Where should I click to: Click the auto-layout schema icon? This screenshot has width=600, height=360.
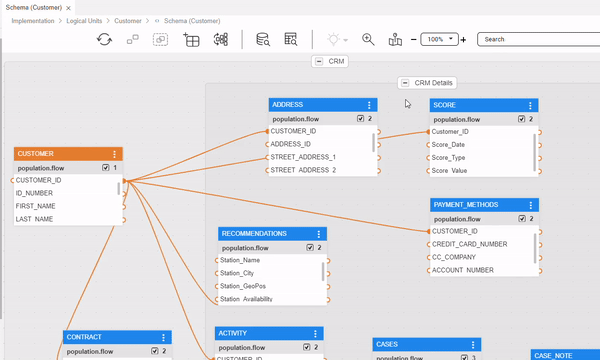tap(221, 39)
